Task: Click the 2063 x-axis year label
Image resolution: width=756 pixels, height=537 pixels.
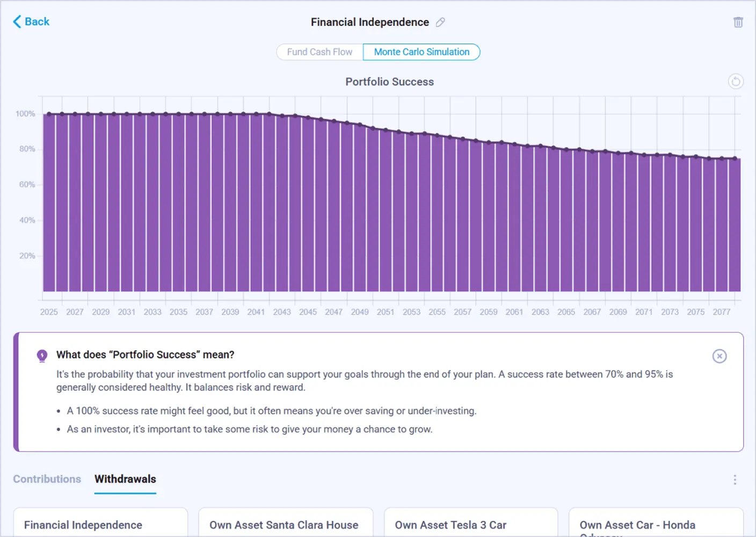Action: [x=540, y=312]
